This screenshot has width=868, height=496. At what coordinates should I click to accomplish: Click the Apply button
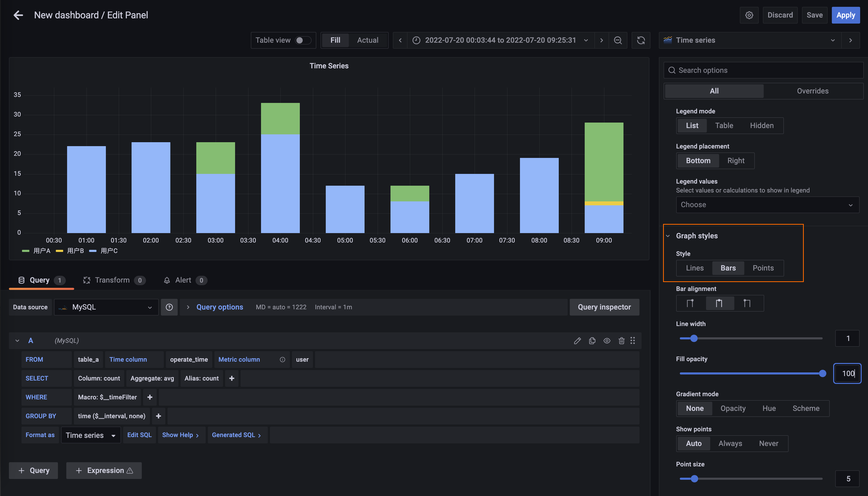(x=845, y=15)
